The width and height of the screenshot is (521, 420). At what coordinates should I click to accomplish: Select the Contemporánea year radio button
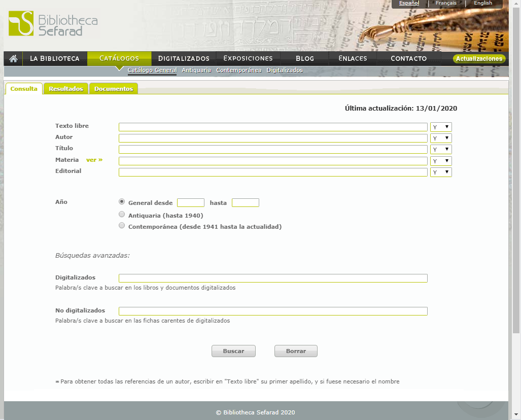point(122,226)
